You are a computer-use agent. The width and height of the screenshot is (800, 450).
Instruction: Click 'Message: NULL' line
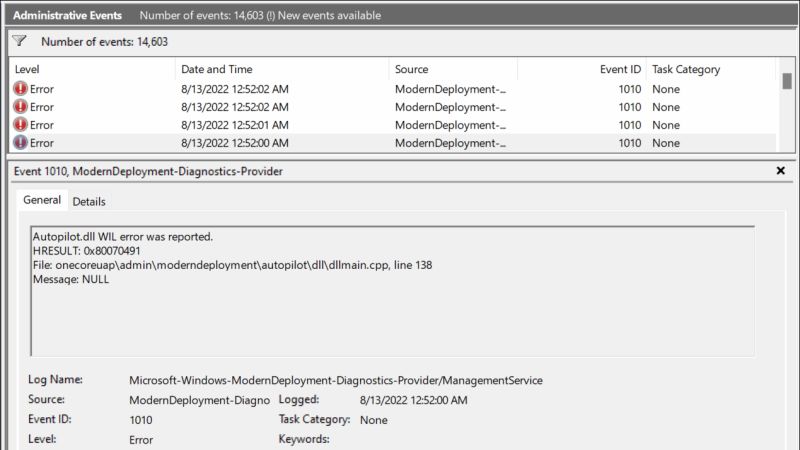pos(70,279)
